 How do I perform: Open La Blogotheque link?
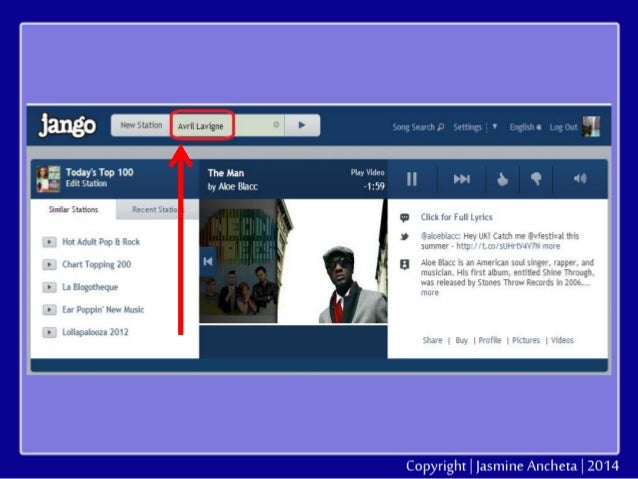tap(90, 287)
